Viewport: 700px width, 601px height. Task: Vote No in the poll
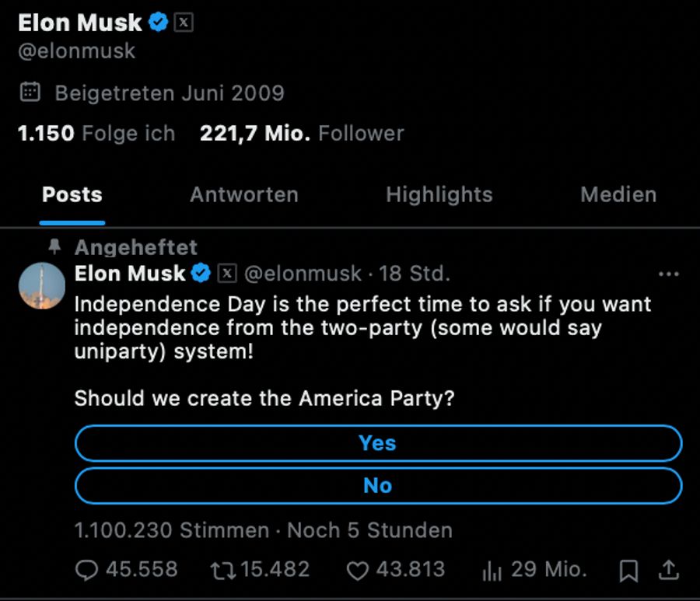(378, 485)
